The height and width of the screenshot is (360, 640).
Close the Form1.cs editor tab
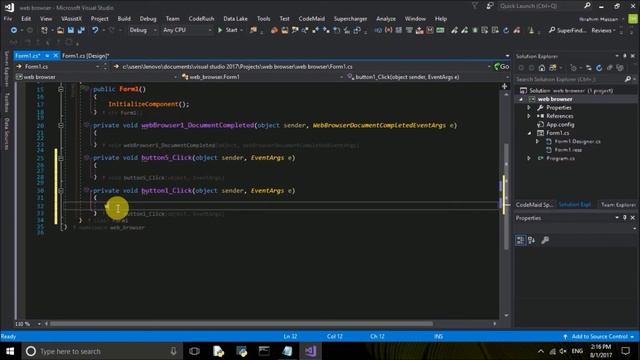56,56
